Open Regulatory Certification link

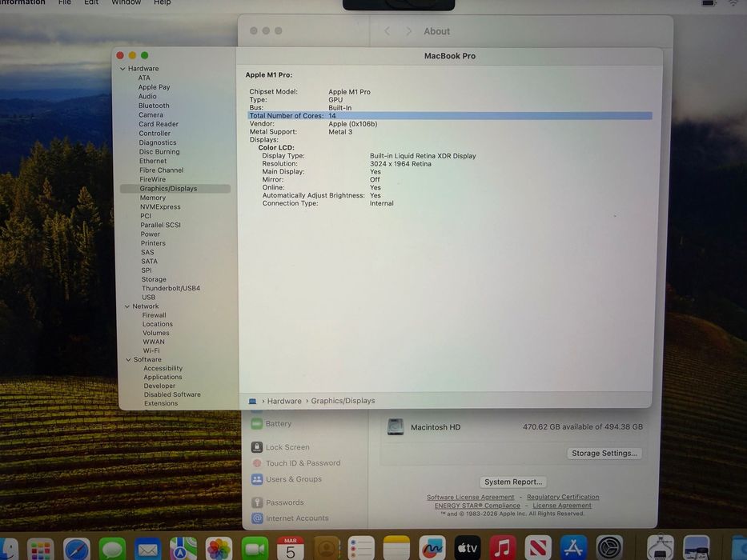click(x=563, y=497)
